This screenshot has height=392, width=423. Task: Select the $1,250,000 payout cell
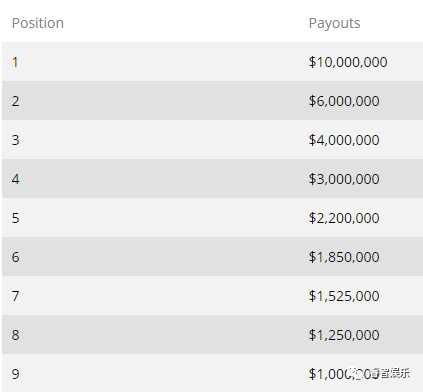pos(344,335)
